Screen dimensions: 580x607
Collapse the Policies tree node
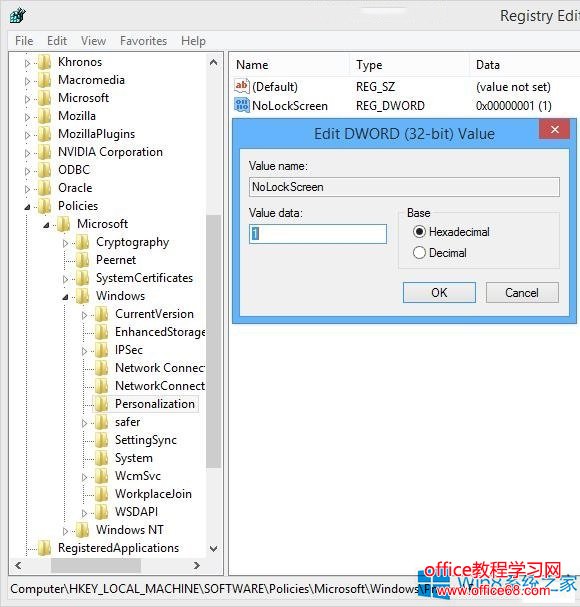pyautogui.click(x=27, y=207)
